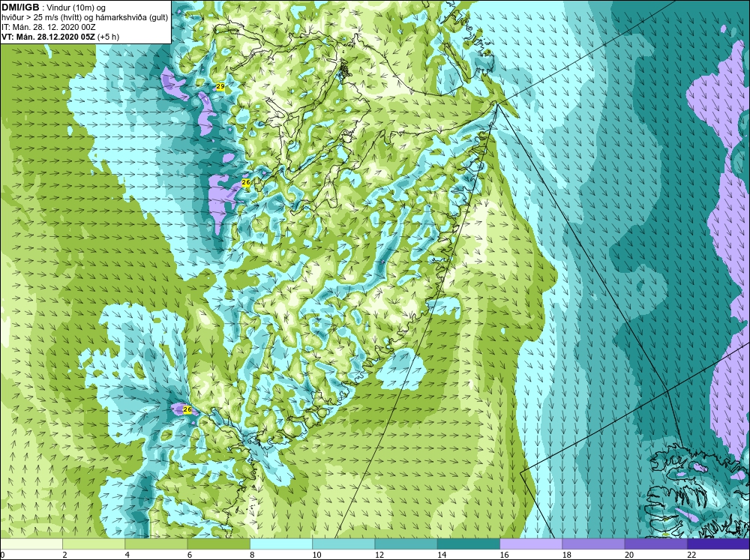The height and width of the screenshot is (560, 750).
Task: Select the medium green 4–6 legend swatch
Action: click(x=156, y=544)
